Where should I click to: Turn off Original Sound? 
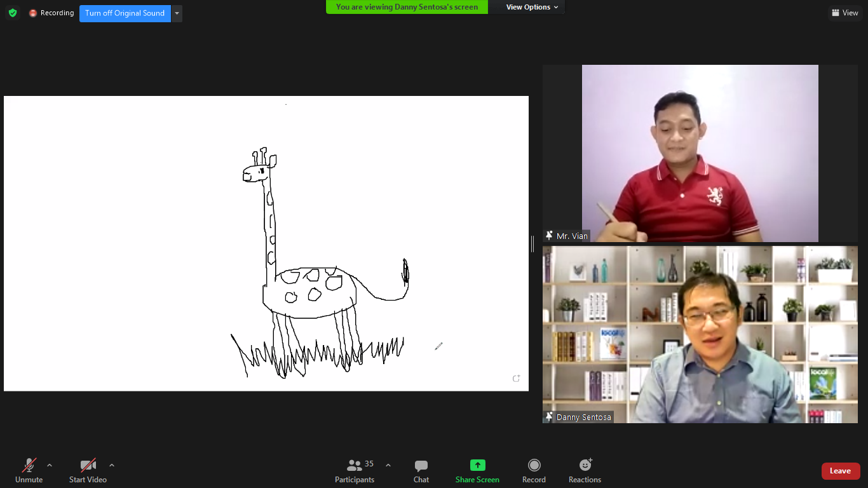[x=125, y=13]
